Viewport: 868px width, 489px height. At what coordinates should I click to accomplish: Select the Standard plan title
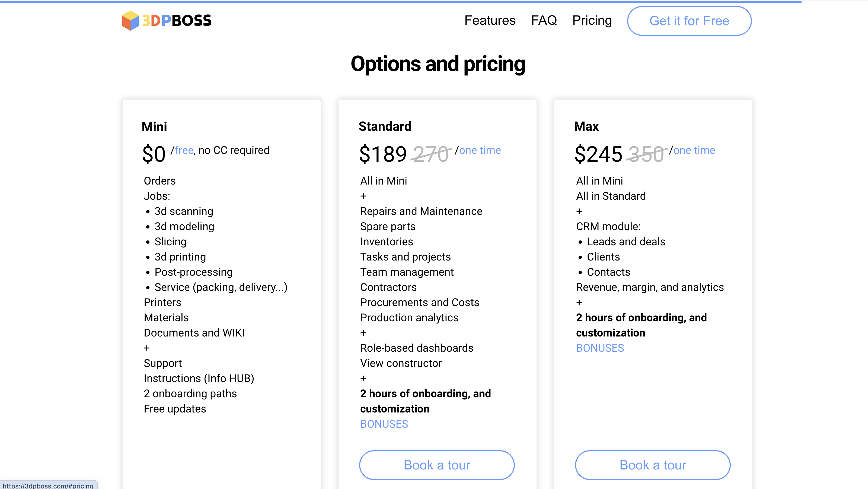pos(385,127)
